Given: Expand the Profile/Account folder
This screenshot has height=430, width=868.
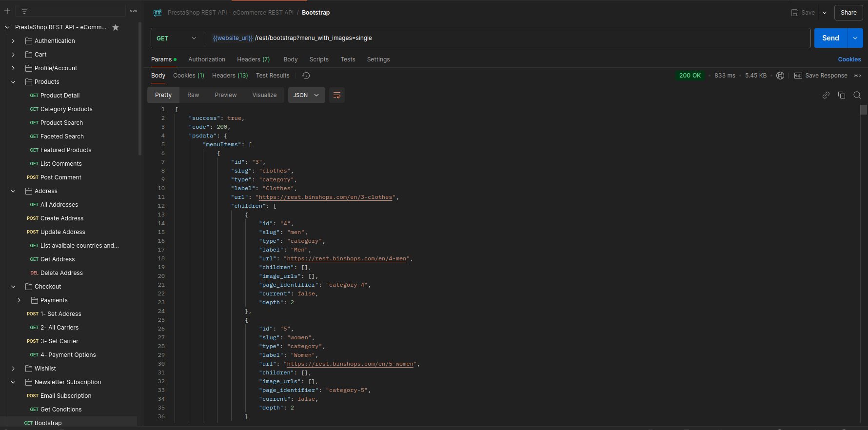Looking at the screenshot, I should (13, 68).
